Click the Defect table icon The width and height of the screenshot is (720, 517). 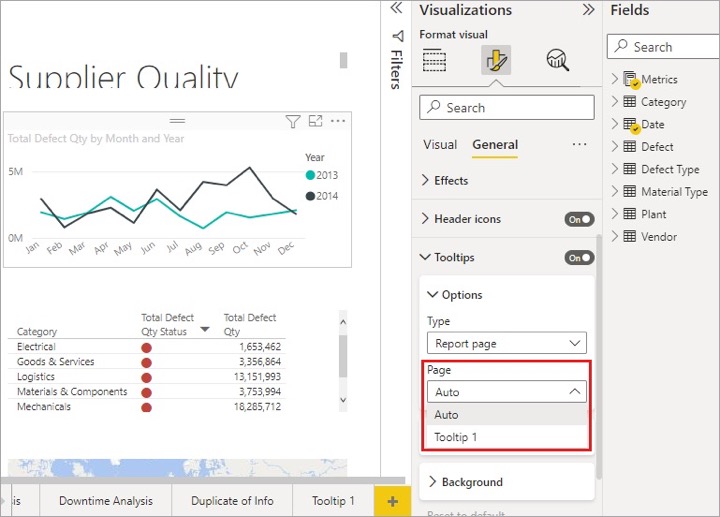(x=630, y=146)
